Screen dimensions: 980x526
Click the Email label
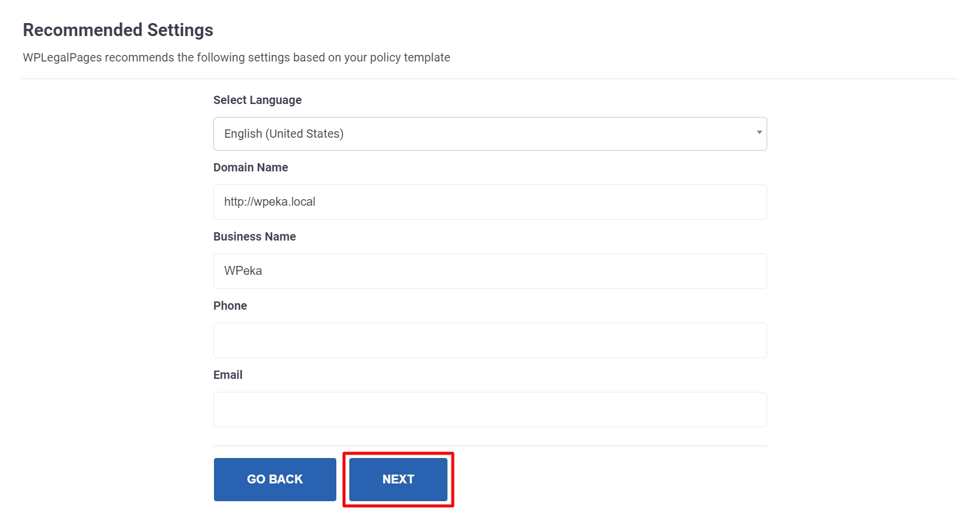[228, 374]
